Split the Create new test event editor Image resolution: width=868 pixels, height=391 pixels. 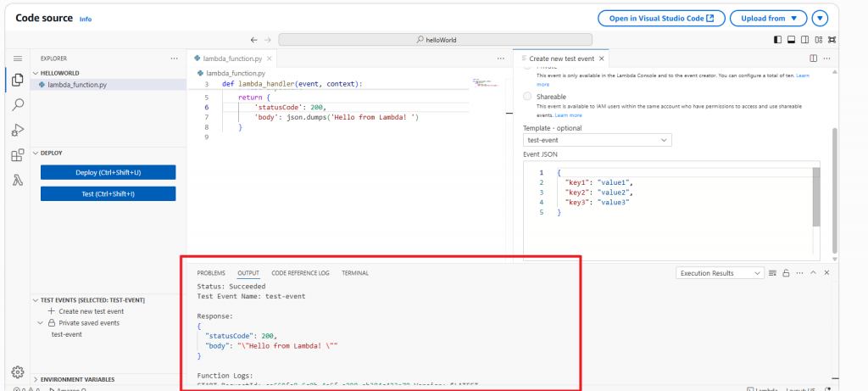point(813,59)
